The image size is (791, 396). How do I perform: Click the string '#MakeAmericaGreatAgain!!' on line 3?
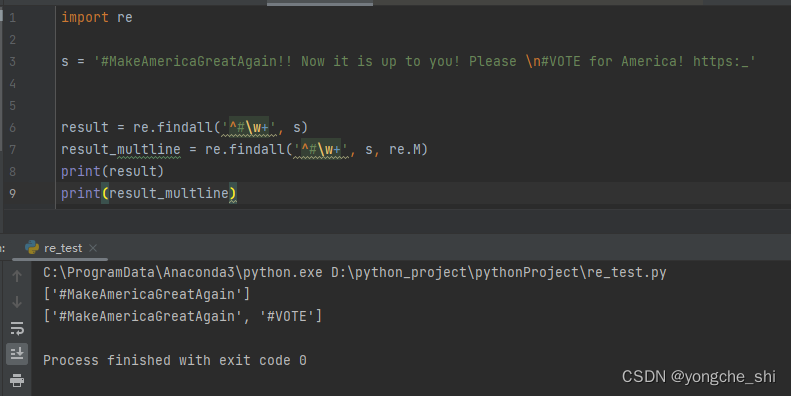pos(196,62)
